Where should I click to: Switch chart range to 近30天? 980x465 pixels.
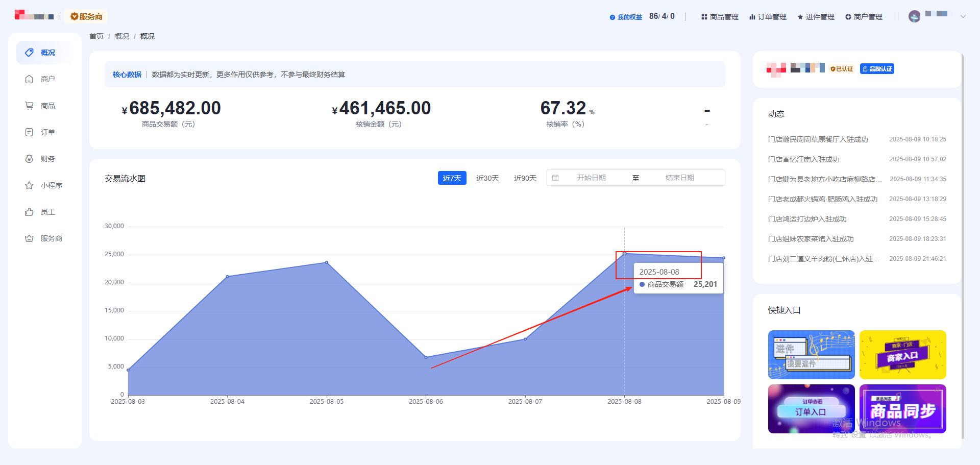(487, 178)
